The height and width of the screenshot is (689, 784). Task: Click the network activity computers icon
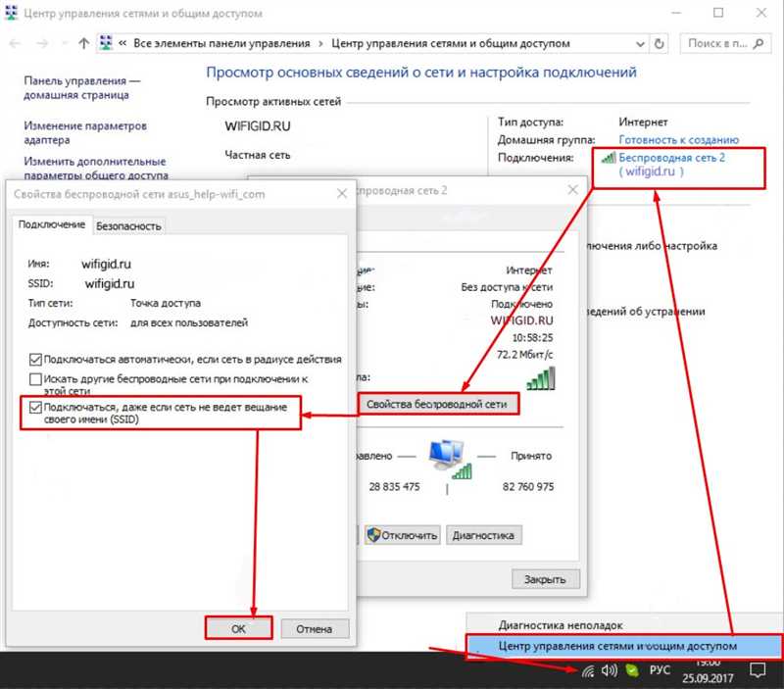(x=450, y=459)
